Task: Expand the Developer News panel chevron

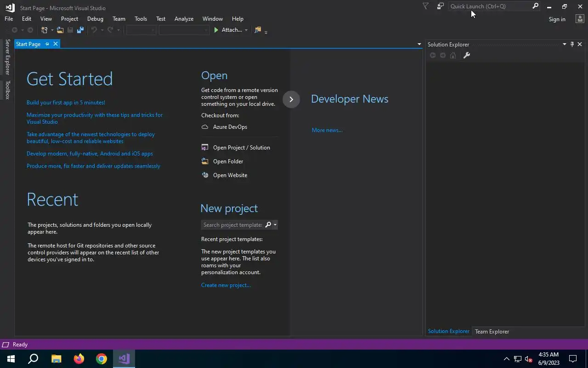Action: point(291,99)
